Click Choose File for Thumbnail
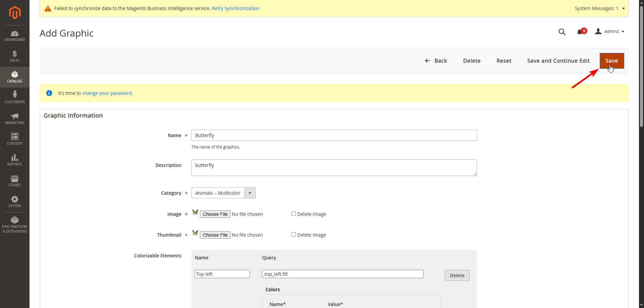Screen dimensions: 644x308 coord(215,235)
